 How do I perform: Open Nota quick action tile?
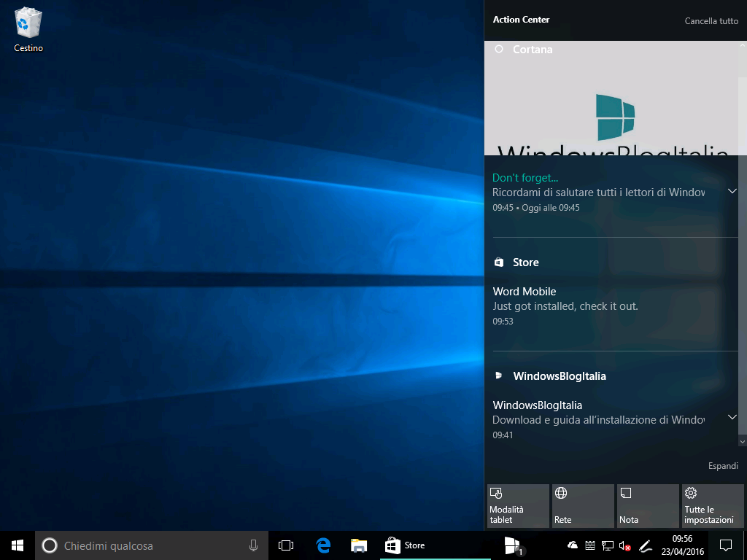point(648,506)
